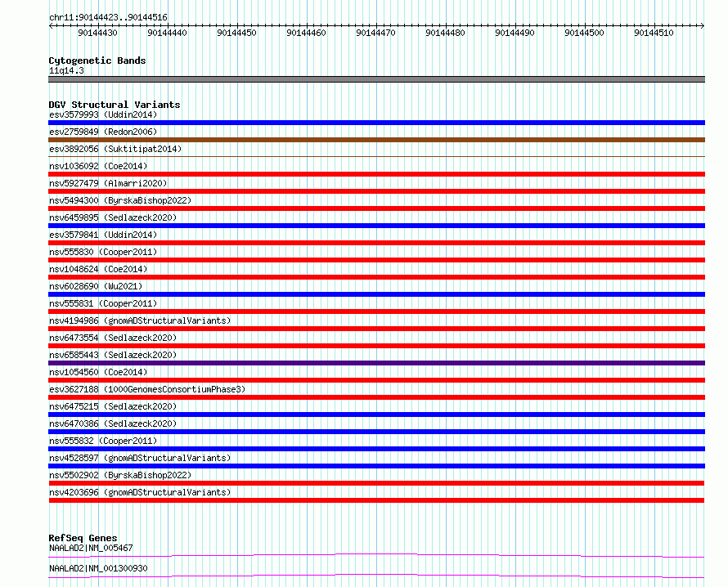
Task: Click the RefSeq Genes track heading
Action: point(83,538)
